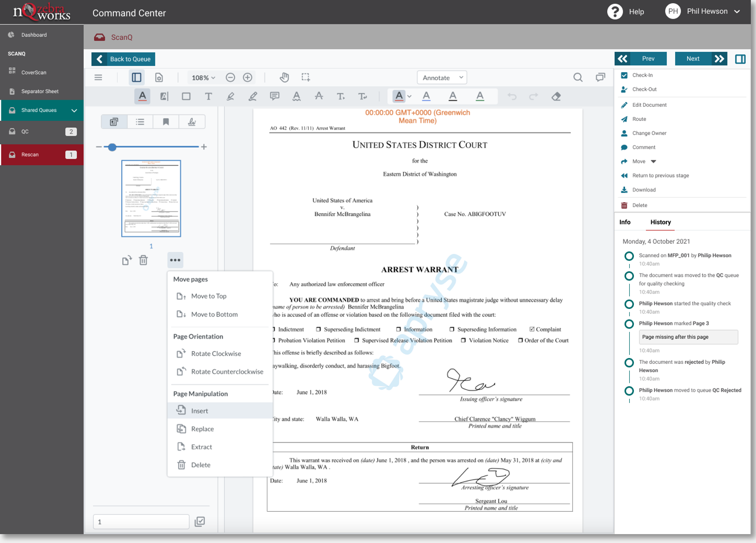Viewport: 756px width, 543px height.
Task: Select the pan hand tool
Action: pyautogui.click(x=284, y=77)
